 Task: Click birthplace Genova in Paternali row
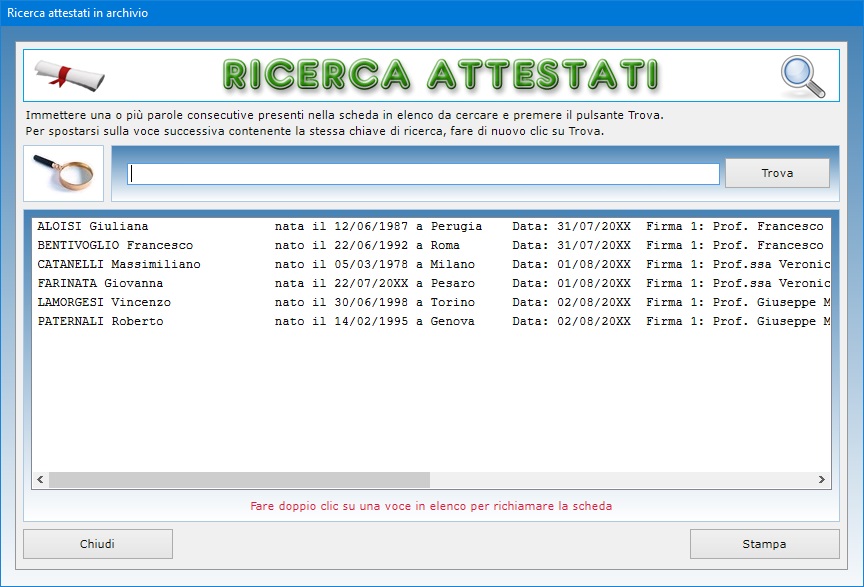click(452, 321)
